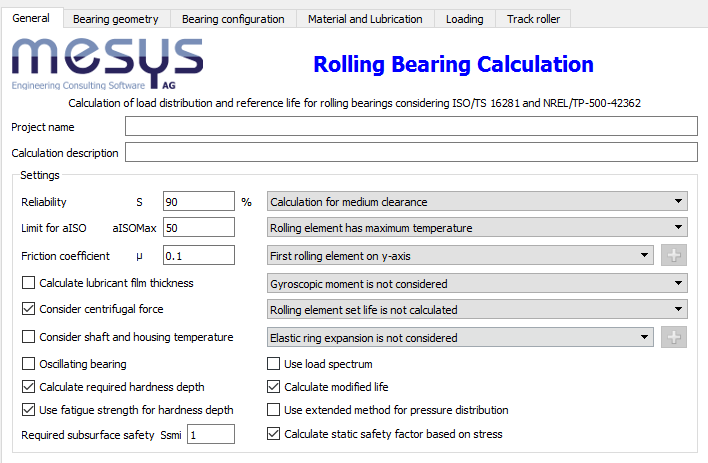Click plus button beside First rolling element dropdown
708x463 pixels.
(676, 255)
